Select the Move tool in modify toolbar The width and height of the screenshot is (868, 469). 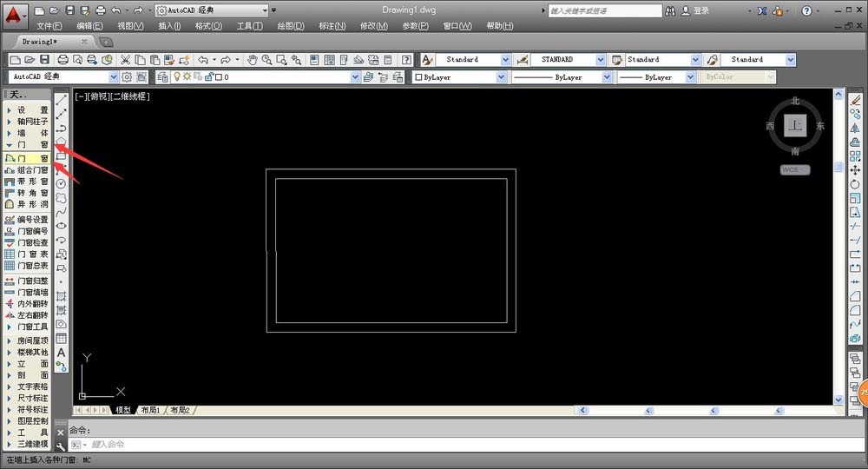pyautogui.click(x=855, y=170)
